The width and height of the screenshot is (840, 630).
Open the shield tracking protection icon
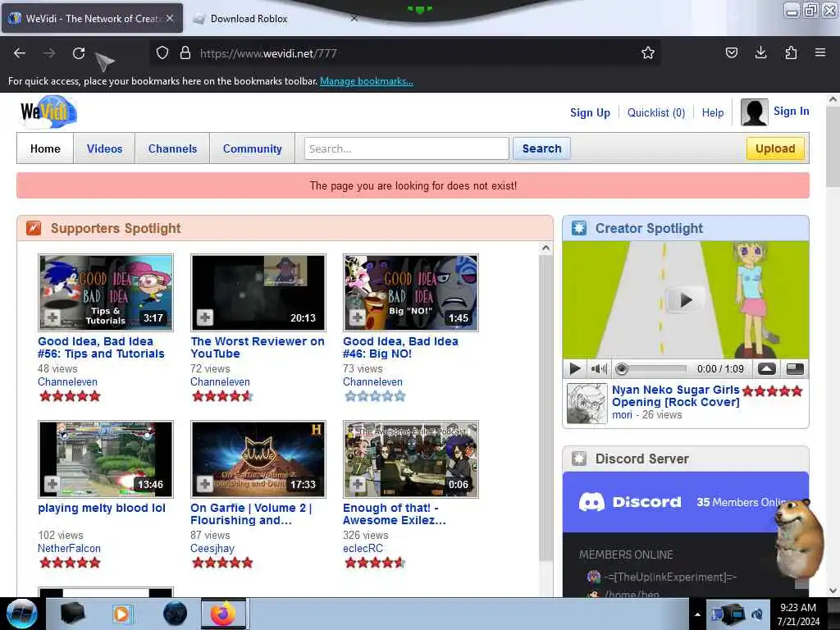point(162,52)
